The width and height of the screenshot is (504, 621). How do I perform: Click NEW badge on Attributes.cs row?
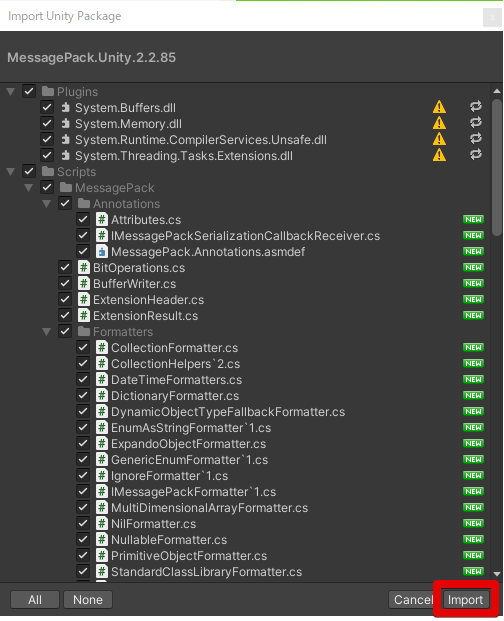[474, 219]
